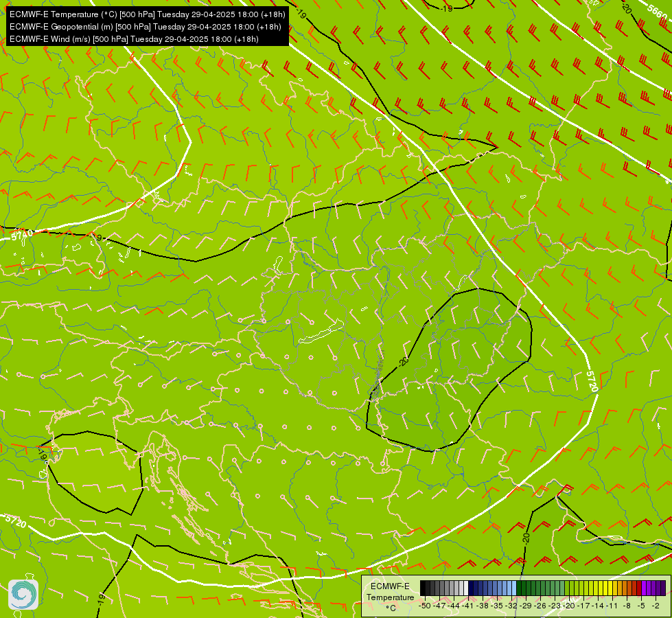Pick the light sky-blue legend swatch
The width and height of the screenshot is (672, 618).
(514, 588)
